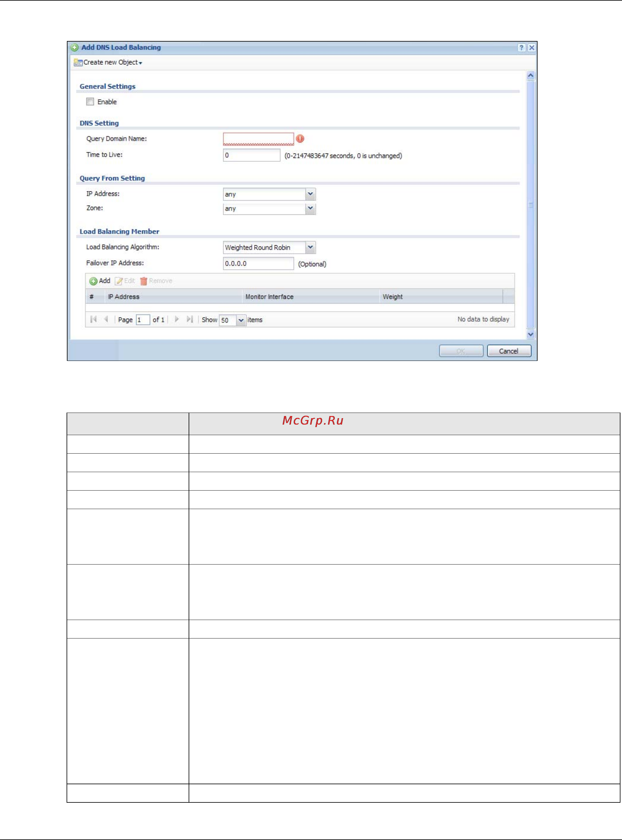This screenshot has width=622, height=840.
Task: Click the Monitor Interface column header
Action: [311, 296]
